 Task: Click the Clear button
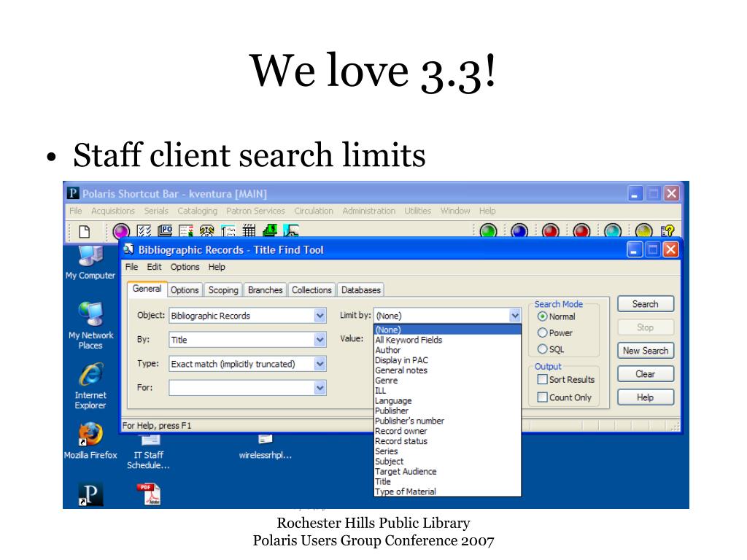[x=646, y=374]
